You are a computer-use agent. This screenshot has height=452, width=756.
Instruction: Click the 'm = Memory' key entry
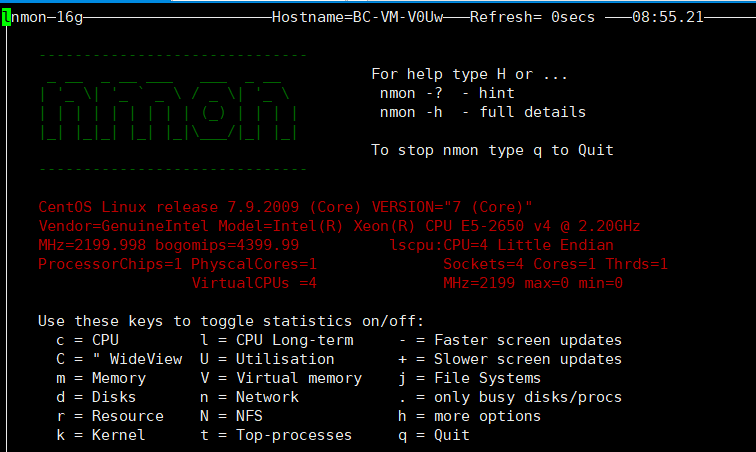101,378
